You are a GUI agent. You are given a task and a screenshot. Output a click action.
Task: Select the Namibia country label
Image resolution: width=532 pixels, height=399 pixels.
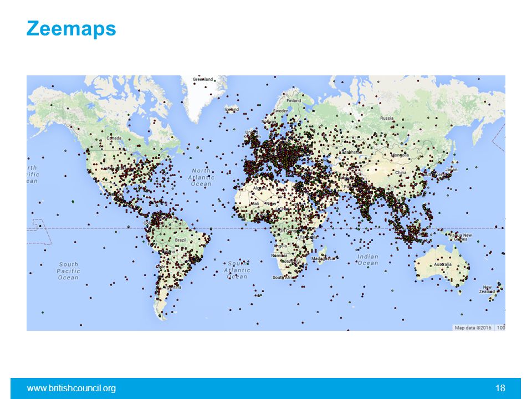click(279, 255)
